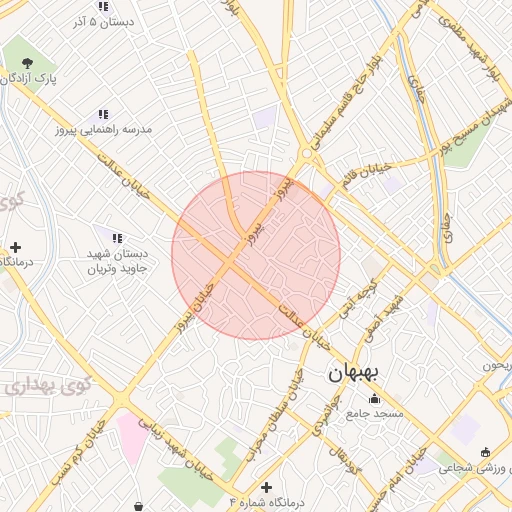Select the roundabout north of the red circle
Viewport: 512px width, 512px height.
[x=307, y=154]
